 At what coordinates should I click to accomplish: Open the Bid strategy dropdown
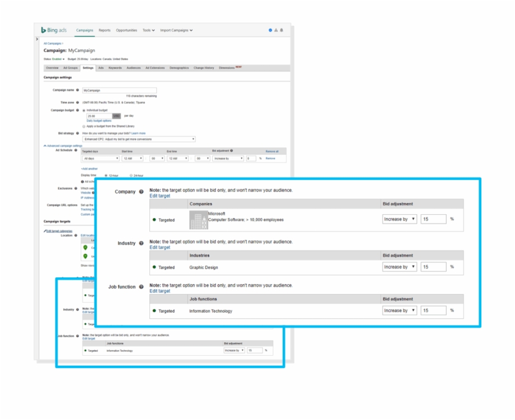click(140, 138)
